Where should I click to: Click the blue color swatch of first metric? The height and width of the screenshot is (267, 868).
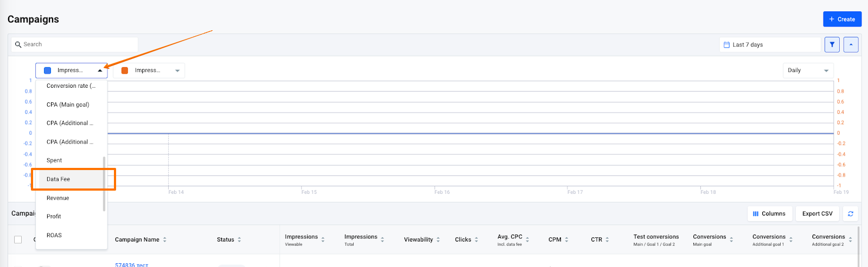coord(48,70)
